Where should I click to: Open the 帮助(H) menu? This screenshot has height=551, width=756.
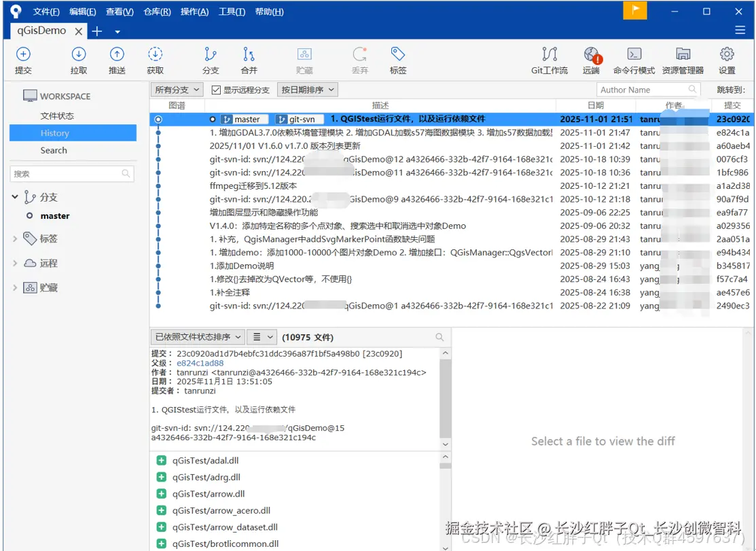point(269,12)
